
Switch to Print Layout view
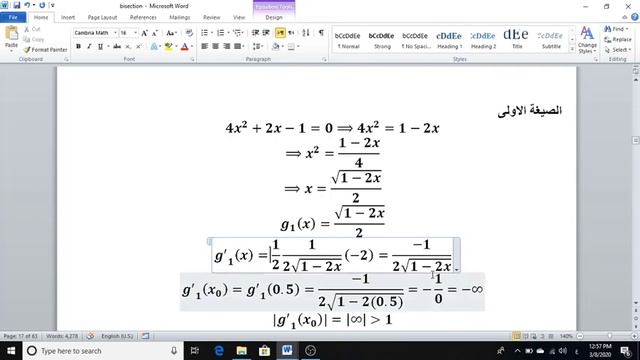(516, 336)
